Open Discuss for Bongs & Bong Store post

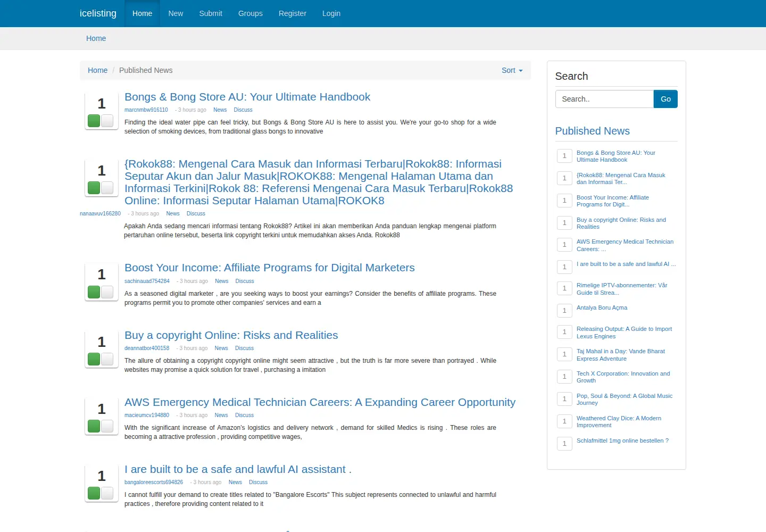click(243, 110)
